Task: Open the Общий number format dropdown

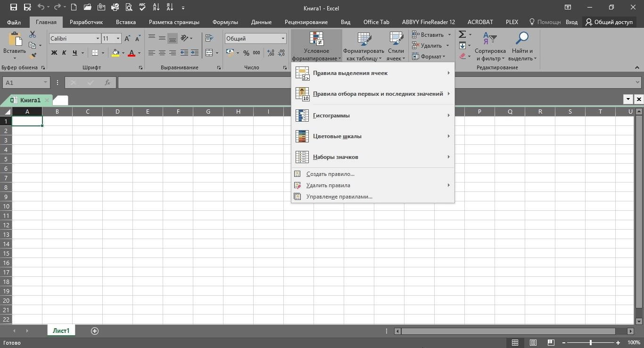Action: (283, 39)
